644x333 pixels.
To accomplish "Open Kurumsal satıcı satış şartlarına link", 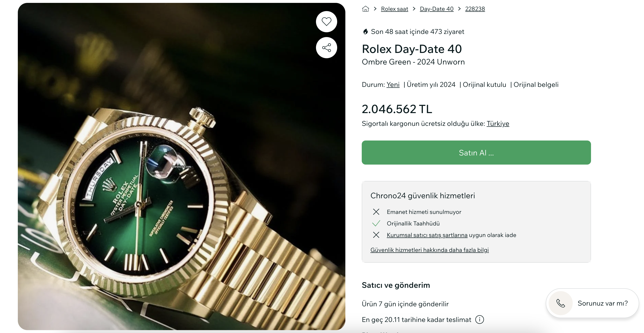I will tap(427, 235).
